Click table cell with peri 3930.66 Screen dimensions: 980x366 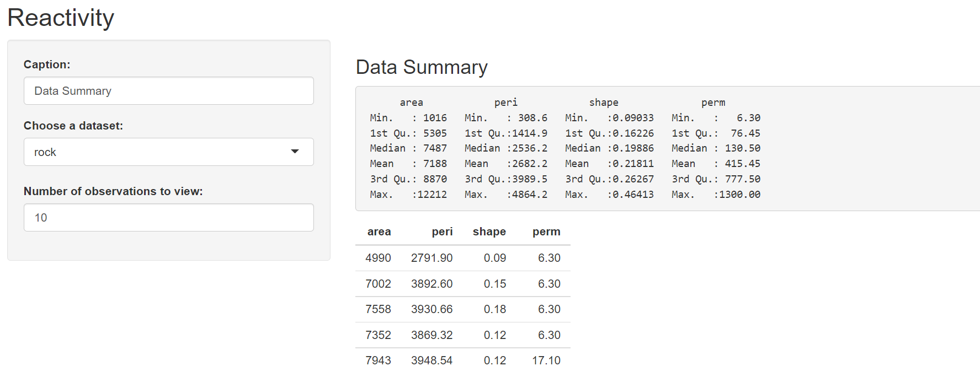coord(432,309)
